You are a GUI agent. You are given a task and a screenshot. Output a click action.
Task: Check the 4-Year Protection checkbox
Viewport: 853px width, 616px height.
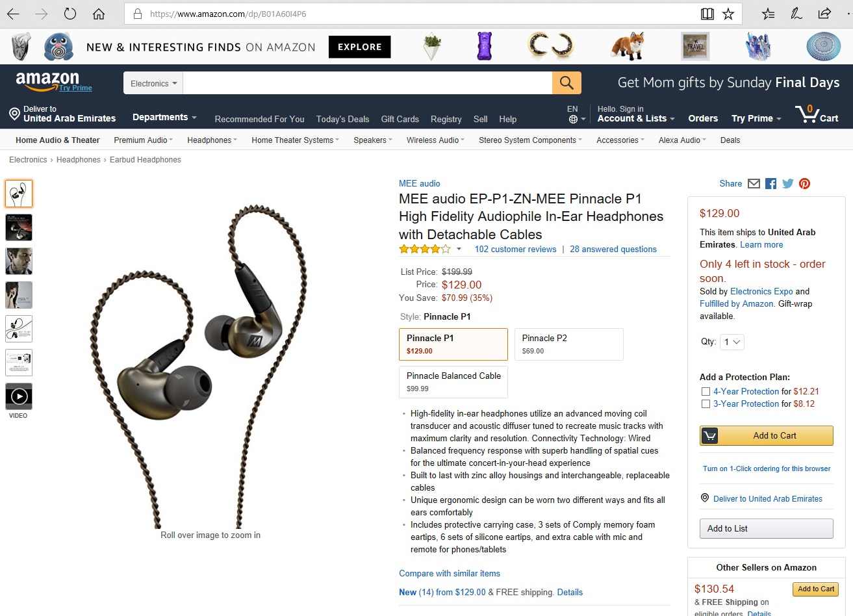706,392
